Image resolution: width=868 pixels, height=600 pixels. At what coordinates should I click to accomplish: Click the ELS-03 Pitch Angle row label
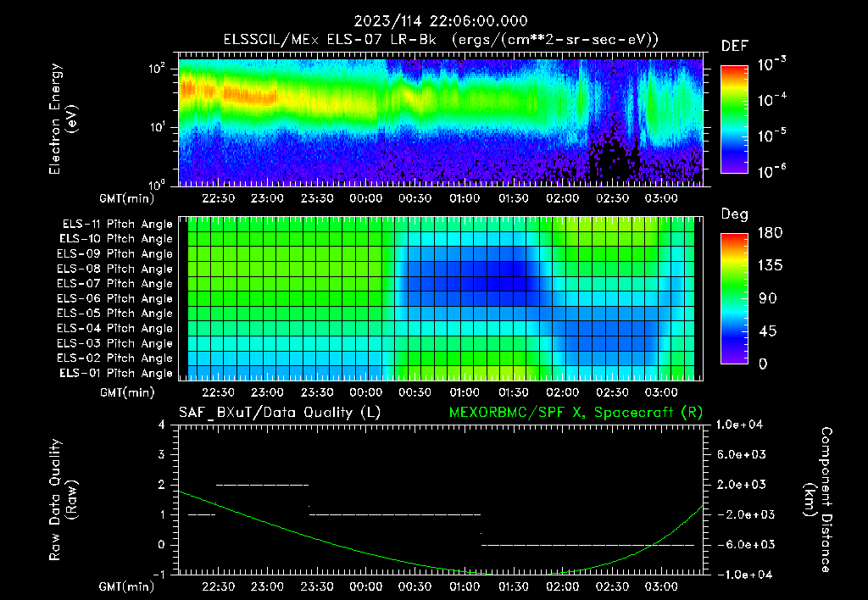click(115, 343)
